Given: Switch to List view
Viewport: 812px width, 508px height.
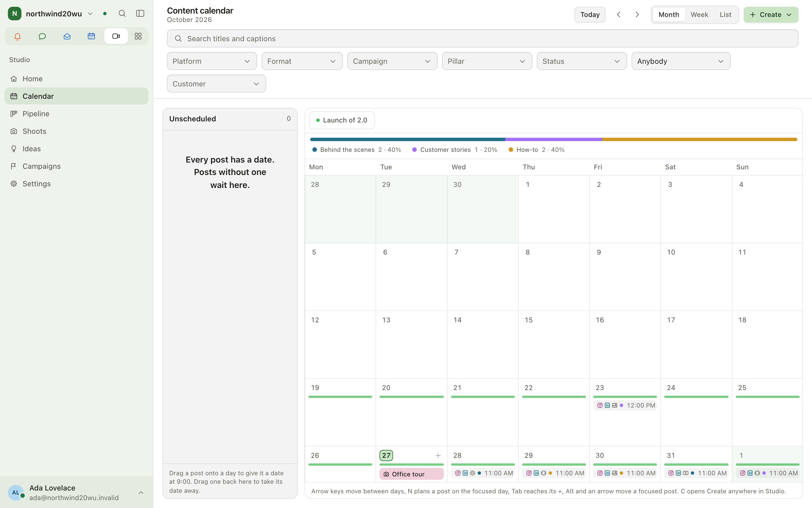Looking at the screenshot, I should pos(725,14).
